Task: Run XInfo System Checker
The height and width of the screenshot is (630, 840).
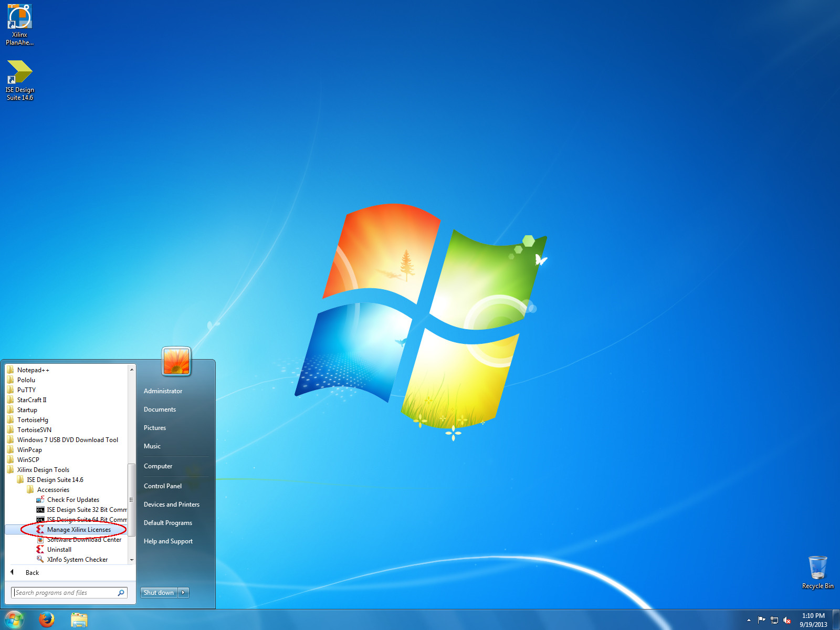Action: (x=76, y=559)
